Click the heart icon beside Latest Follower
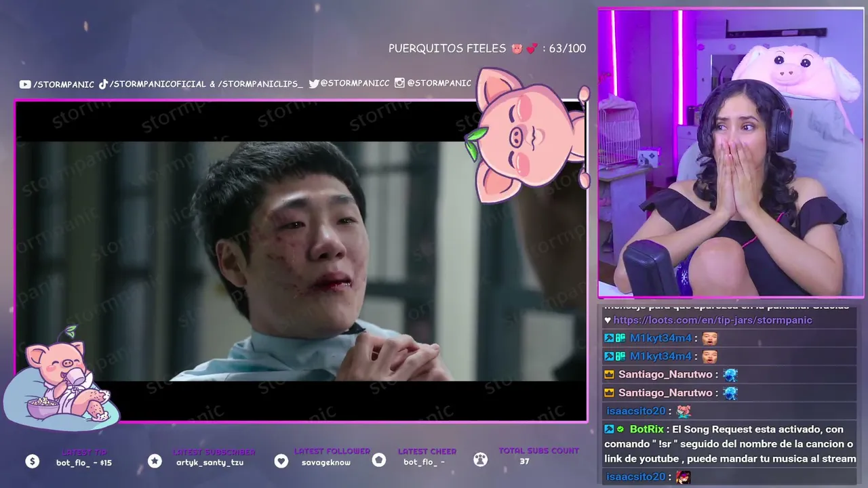868x488 pixels. [x=281, y=461]
